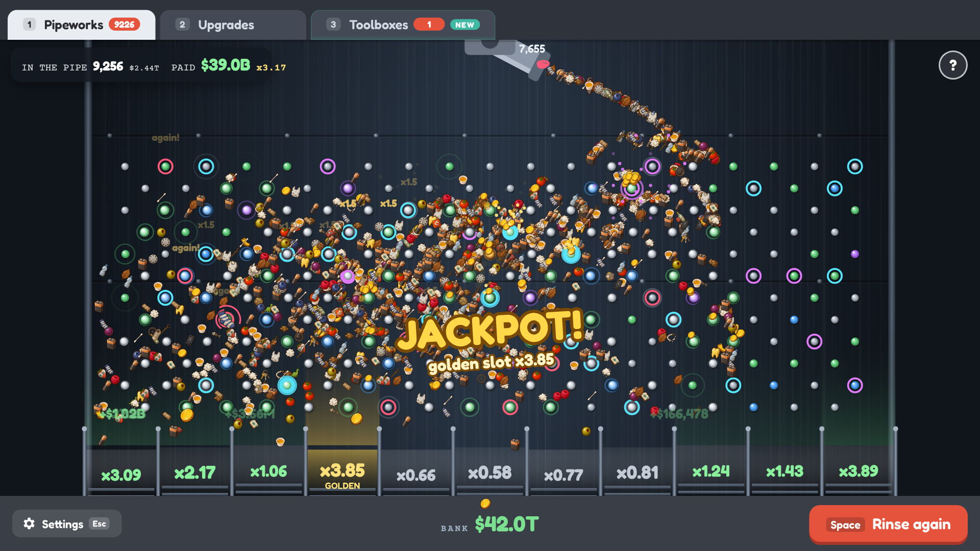Image resolution: width=980 pixels, height=551 pixels.
Task: Select the x2.17 payout slot
Action: coord(195,472)
